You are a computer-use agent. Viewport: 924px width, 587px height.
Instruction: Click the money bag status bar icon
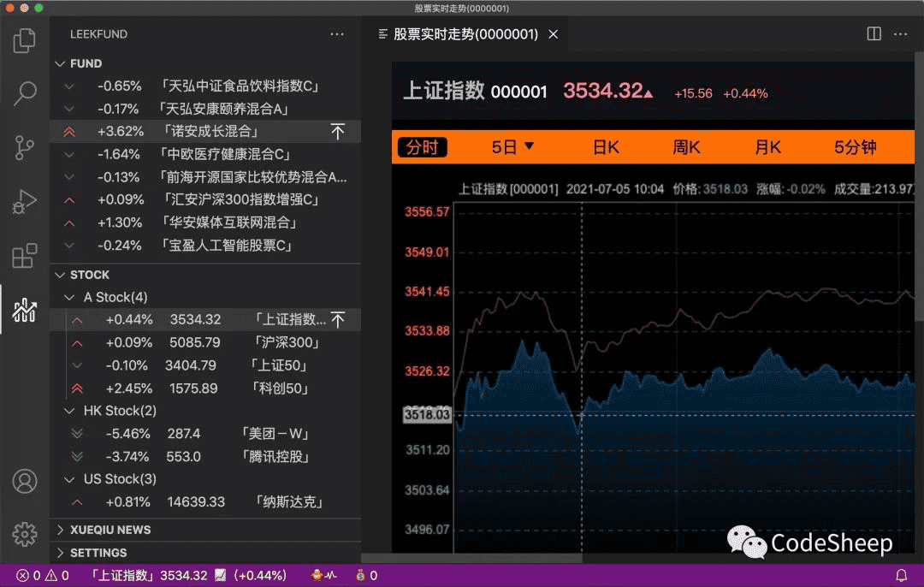(x=366, y=575)
